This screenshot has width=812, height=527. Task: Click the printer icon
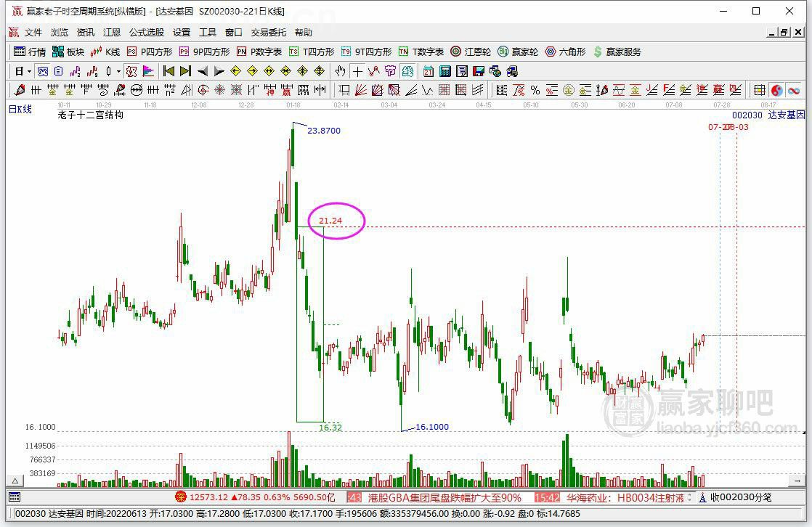[x=511, y=71]
